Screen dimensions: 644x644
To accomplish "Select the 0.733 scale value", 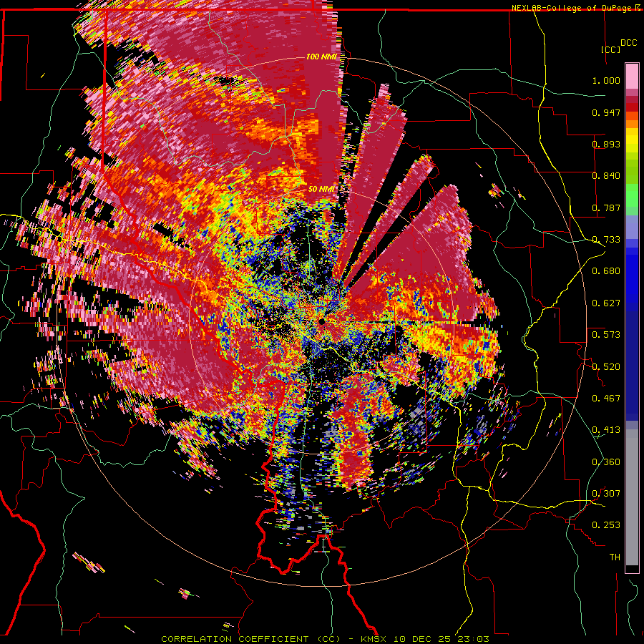I will coord(606,240).
